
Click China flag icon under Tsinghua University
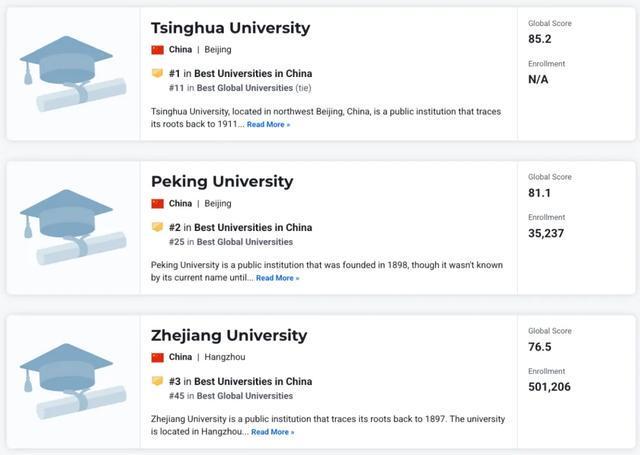tap(157, 49)
